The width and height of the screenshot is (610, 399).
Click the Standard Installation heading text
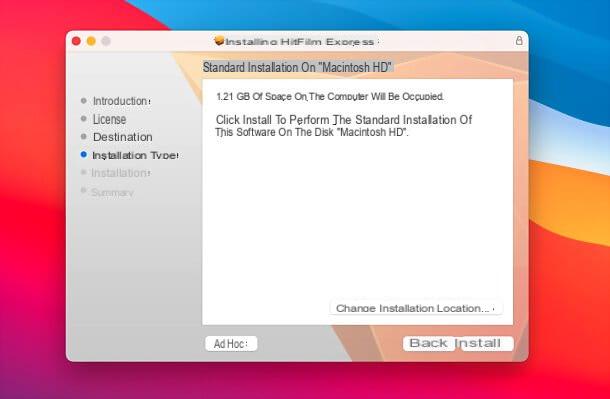point(297,67)
